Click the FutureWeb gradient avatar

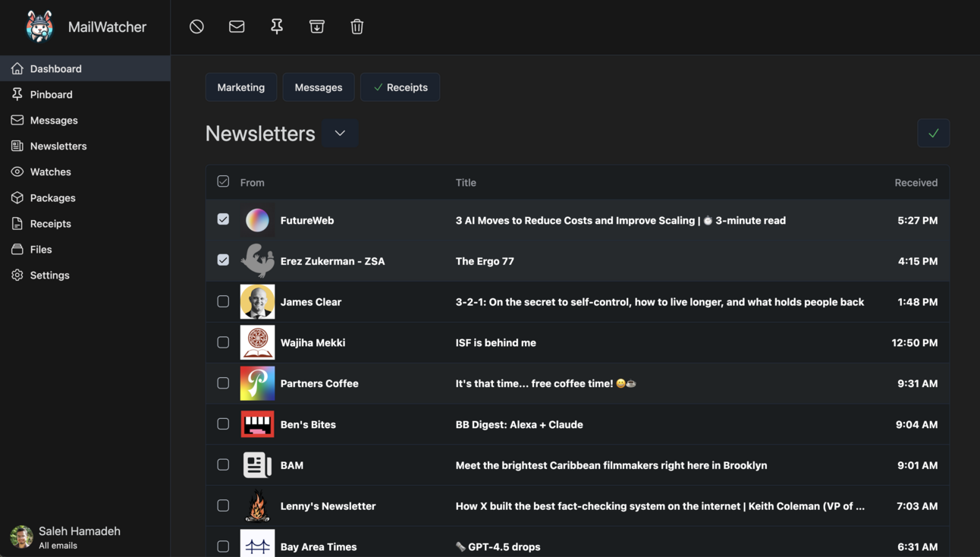pyautogui.click(x=257, y=220)
